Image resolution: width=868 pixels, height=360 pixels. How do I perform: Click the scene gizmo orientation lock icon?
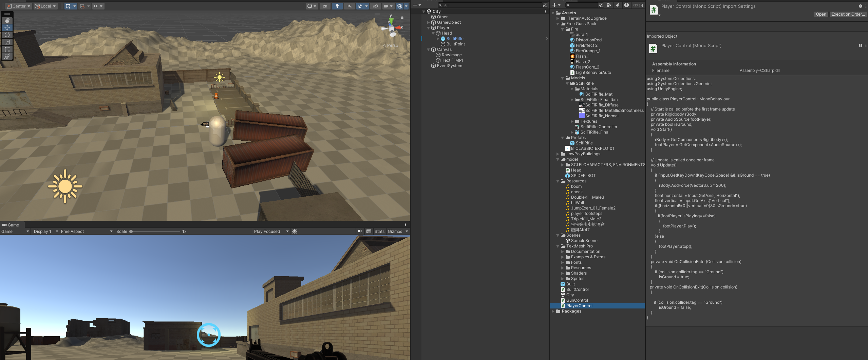pyautogui.click(x=402, y=18)
